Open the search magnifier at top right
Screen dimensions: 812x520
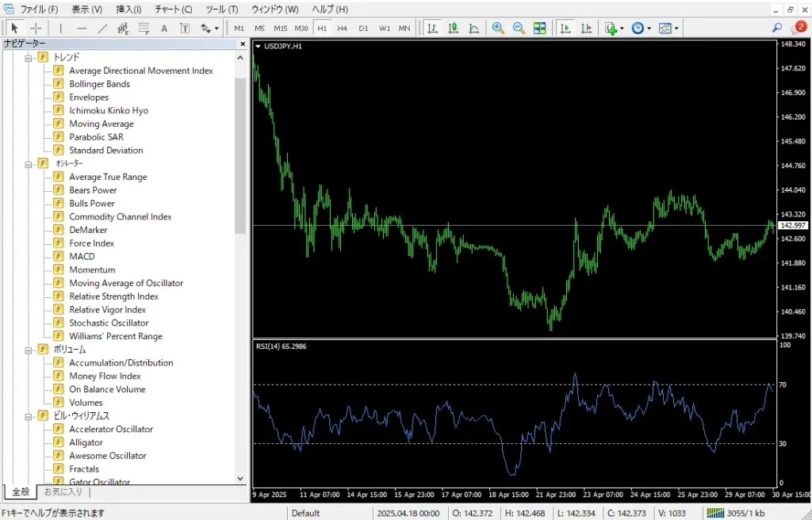[777, 28]
